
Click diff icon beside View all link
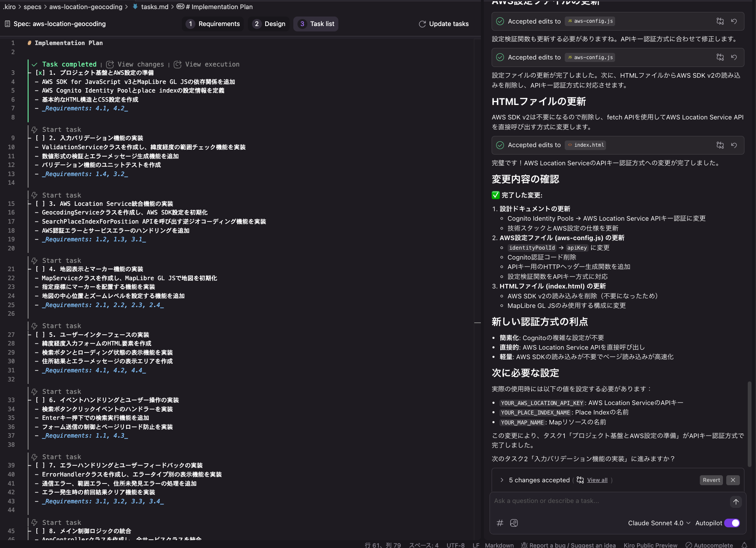click(580, 480)
